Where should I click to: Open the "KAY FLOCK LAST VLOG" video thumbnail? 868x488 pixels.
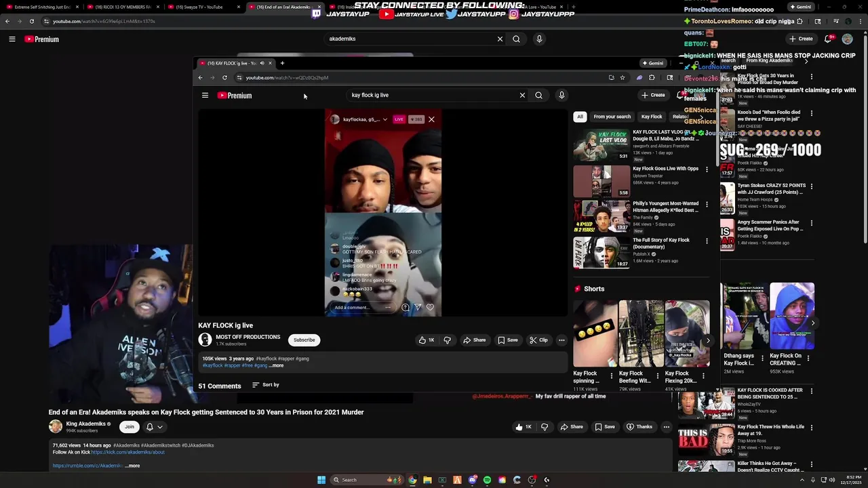click(601, 144)
